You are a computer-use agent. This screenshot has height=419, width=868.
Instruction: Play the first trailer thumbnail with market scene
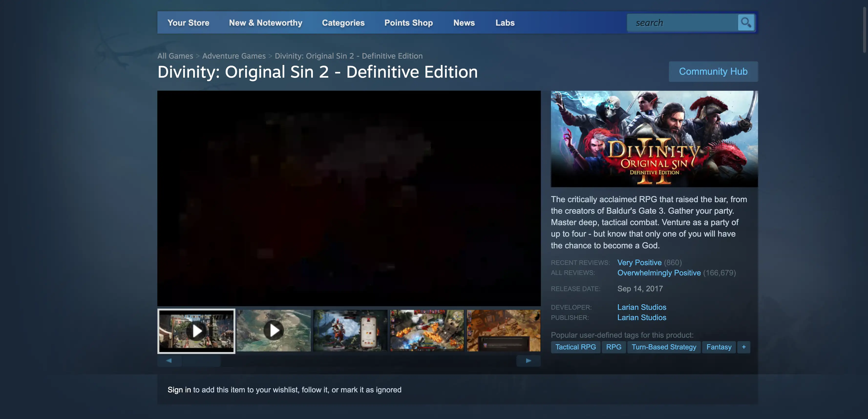click(x=196, y=331)
